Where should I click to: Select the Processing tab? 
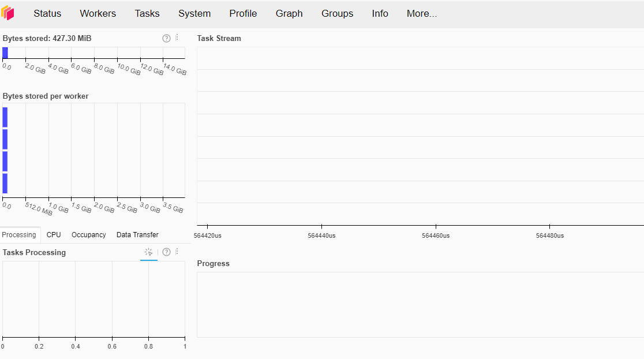click(19, 234)
